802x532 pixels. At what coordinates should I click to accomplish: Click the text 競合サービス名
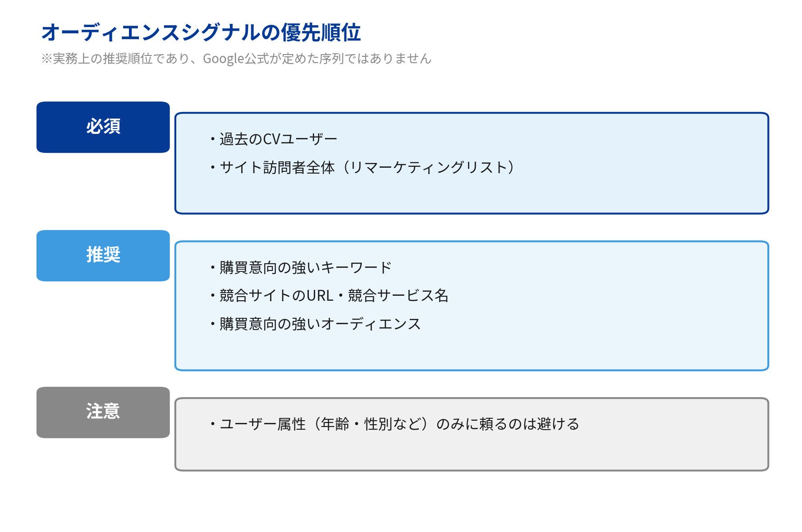coord(398,296)
